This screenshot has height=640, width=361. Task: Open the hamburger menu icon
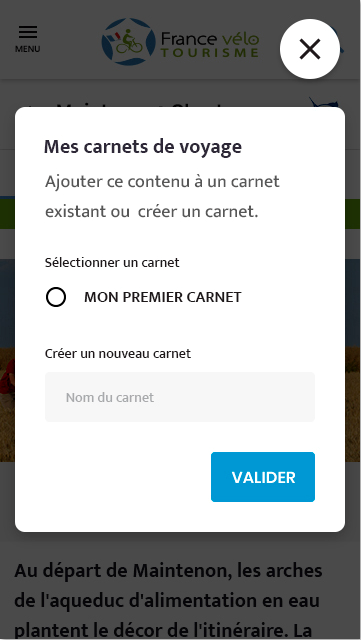point(28,32)
